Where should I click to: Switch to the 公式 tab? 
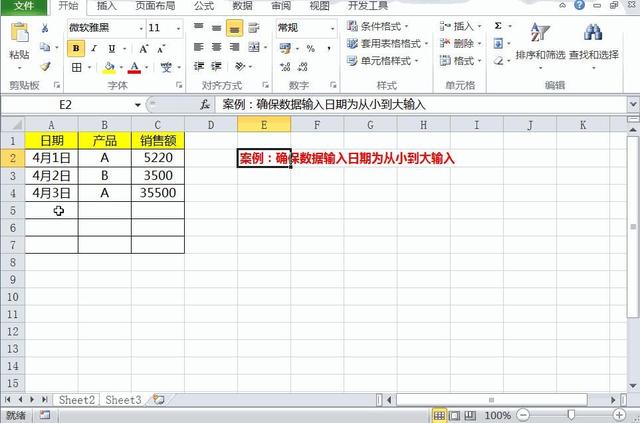(x=204, y=6)
